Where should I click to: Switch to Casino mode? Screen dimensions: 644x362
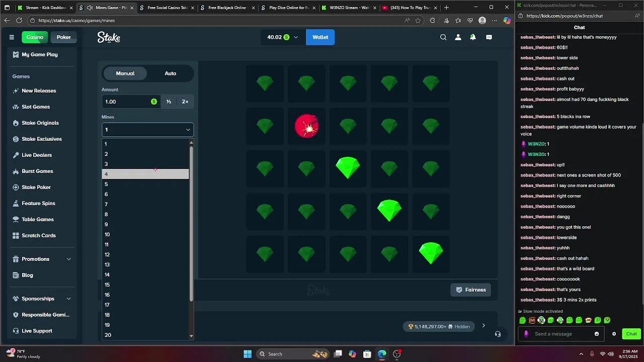35,37
